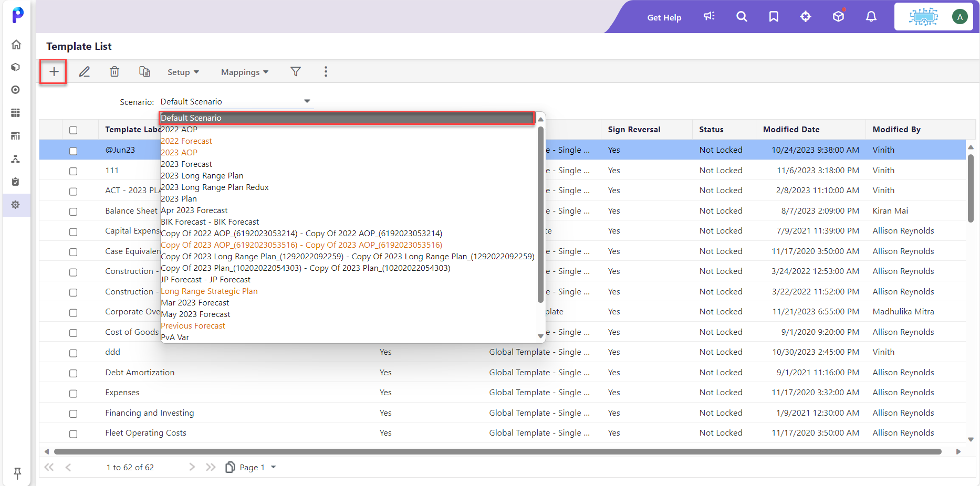Click the horizontal scrollbar of the grid
This screenshot has height=486, width=980.
pyautogui.click(x=497, y=451)
